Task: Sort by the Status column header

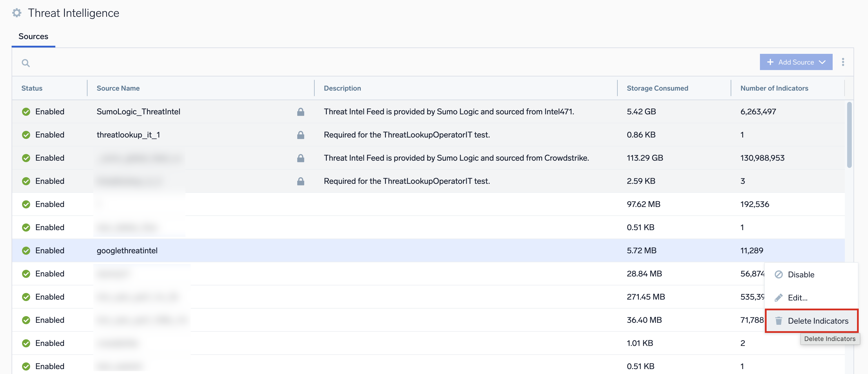Action: tap(32, 88)
